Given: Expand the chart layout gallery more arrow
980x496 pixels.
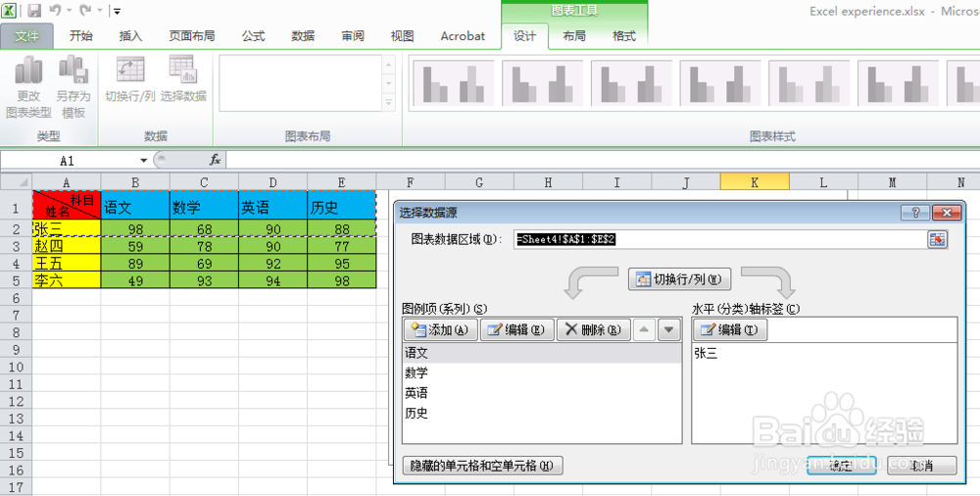Looking at the screenshot, I should click(389, 103).
